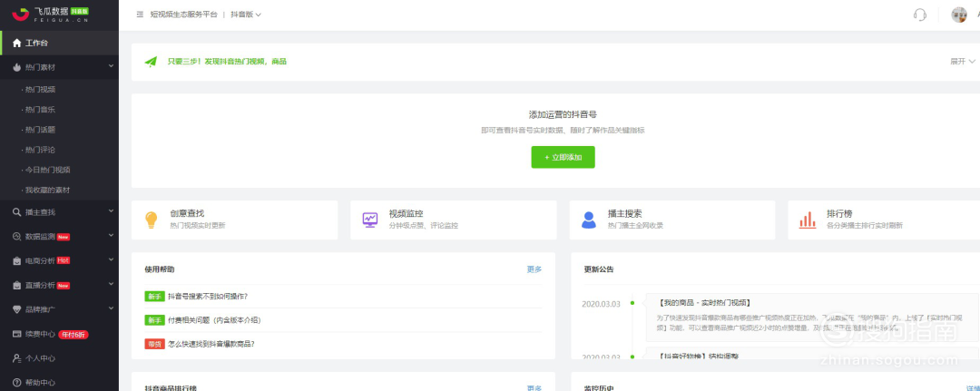Open the user avatar menu

pos(959,15)
